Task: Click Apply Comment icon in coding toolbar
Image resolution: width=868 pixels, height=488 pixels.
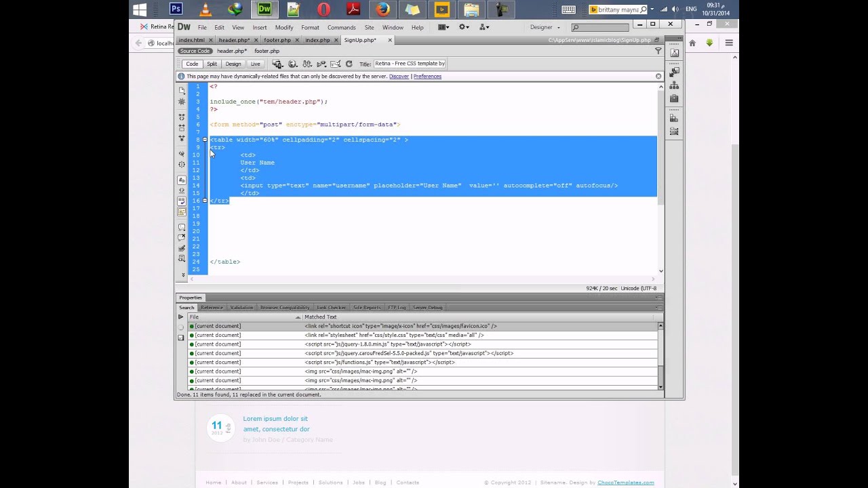Action: 182,227
